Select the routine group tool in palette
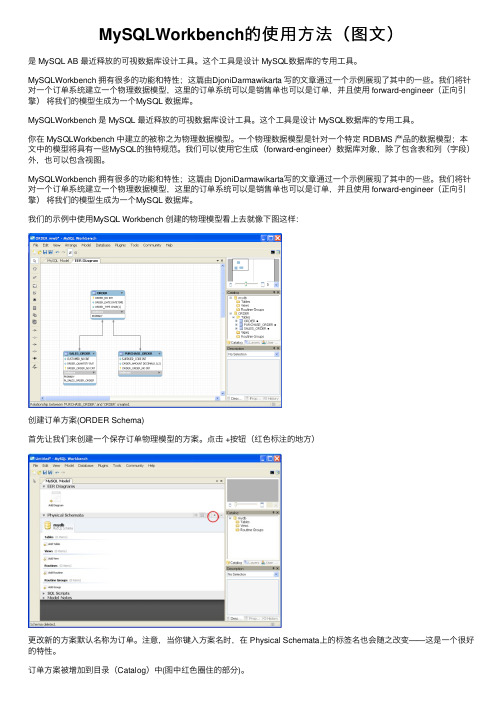 (x=35, y=322)
